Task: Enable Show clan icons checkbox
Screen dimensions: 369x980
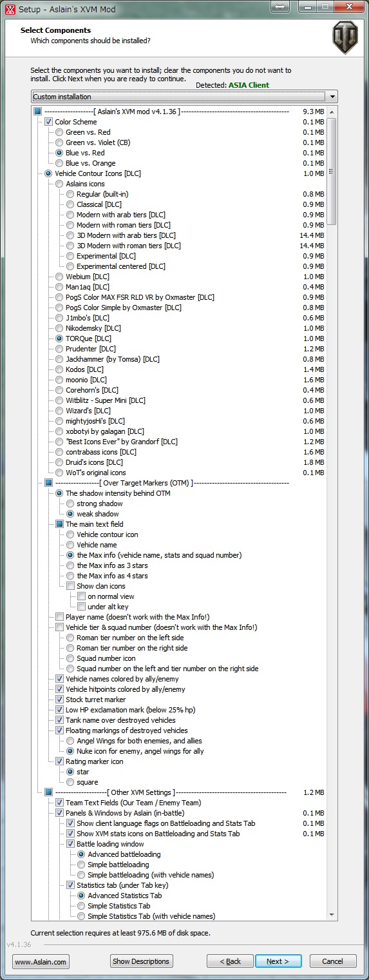Action: [71, 586]
